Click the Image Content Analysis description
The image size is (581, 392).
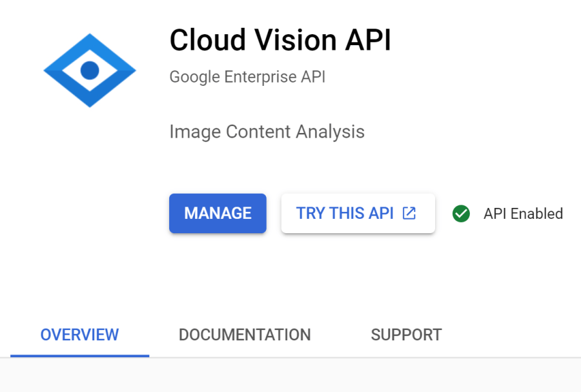(267, 132)
